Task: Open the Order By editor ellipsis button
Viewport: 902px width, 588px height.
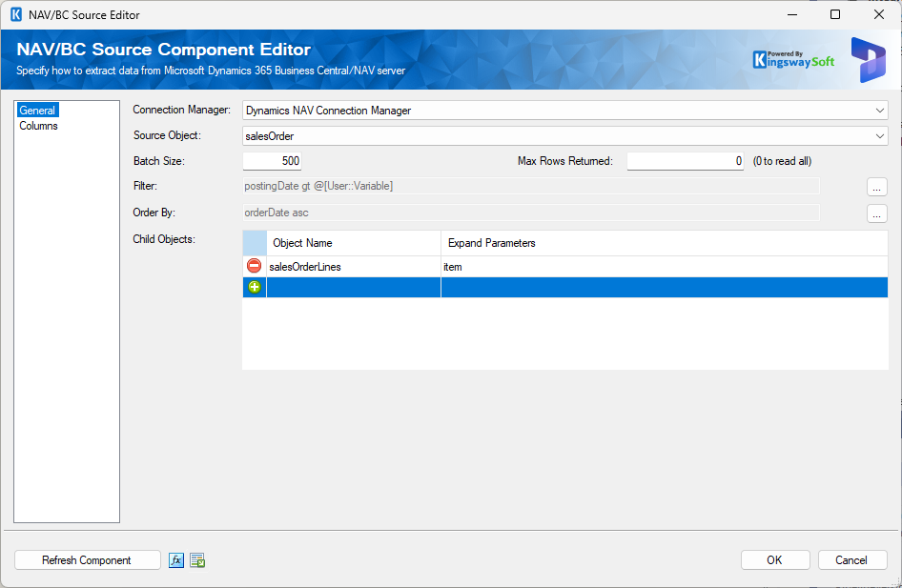Action: pyautogui.click(x=877, y=213)
